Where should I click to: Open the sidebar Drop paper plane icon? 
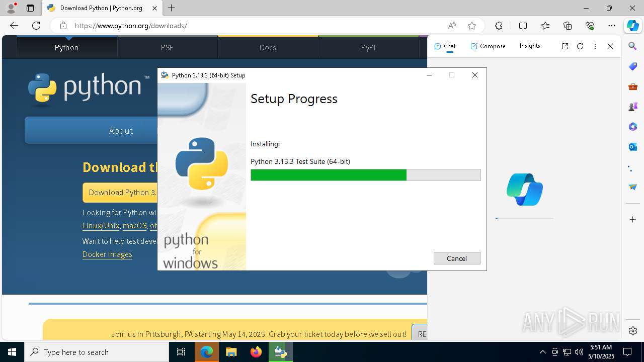click(633, 187)
